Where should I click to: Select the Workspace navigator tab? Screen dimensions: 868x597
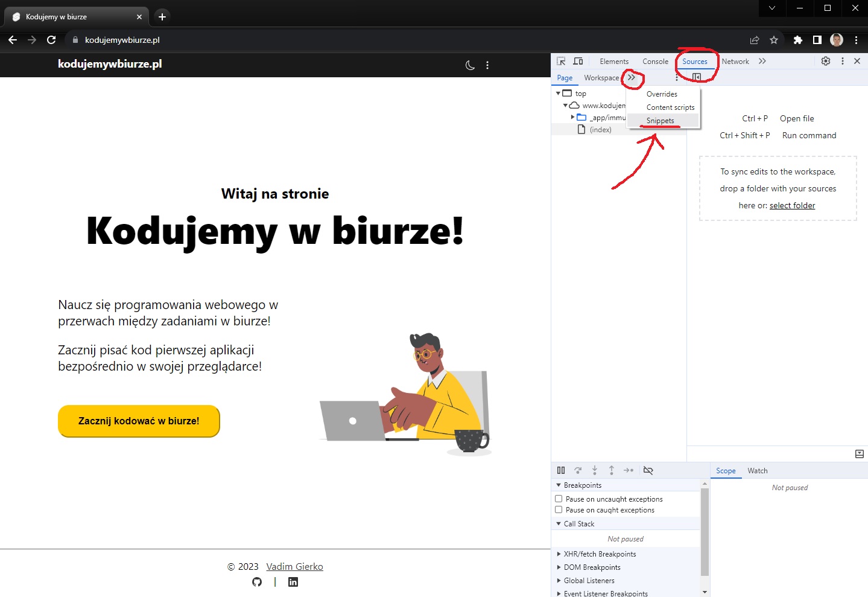coord(601,78)
